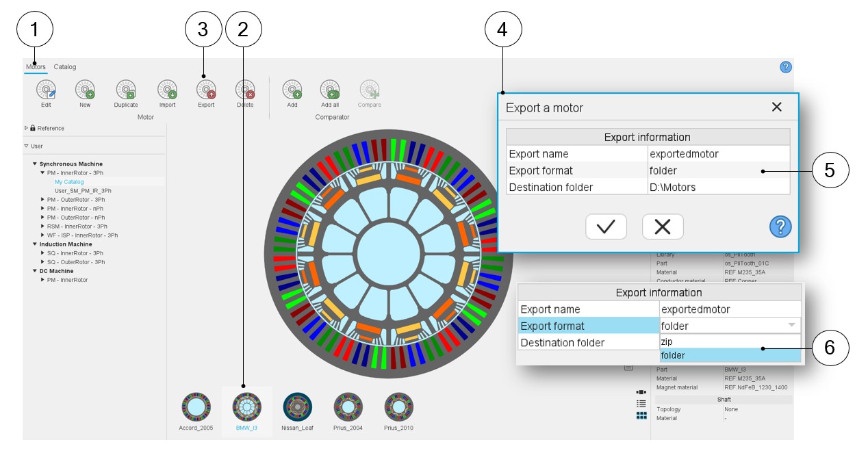The width and height of the screenshot is (868, 453).
Task: Cancel the export with the X button
Action: click(663, 226)
